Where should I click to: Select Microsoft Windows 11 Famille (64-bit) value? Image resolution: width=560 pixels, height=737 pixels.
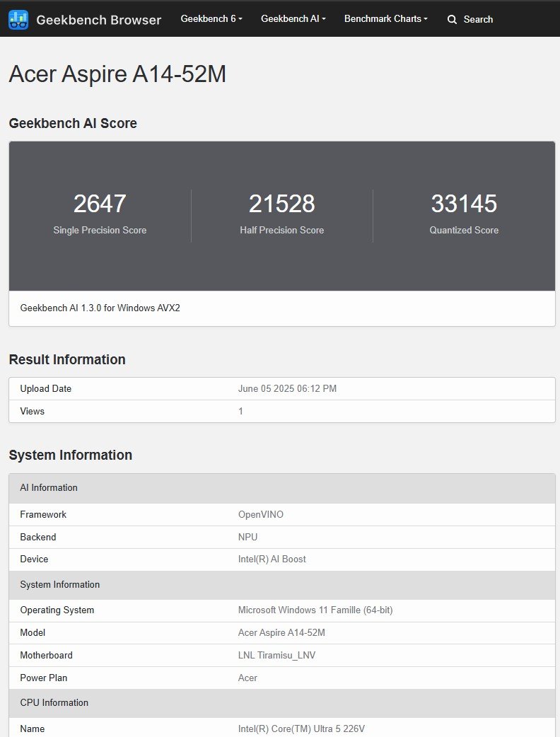315,610
